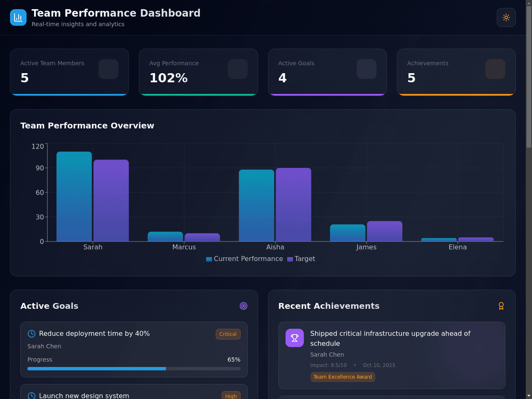Click Marcus's Target bar in chart
This screenshot has height=399, width=532.
pos(202,237)
